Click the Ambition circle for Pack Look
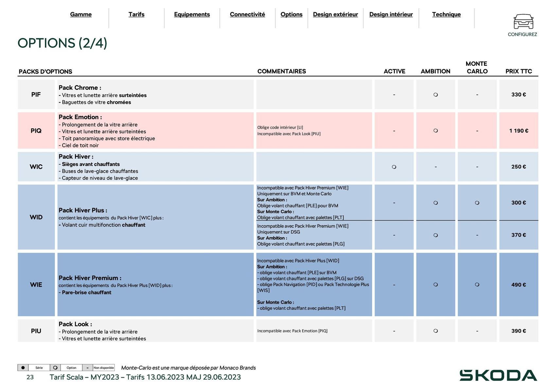This screenshot has height=392, width=555. [x=436, y=331]
